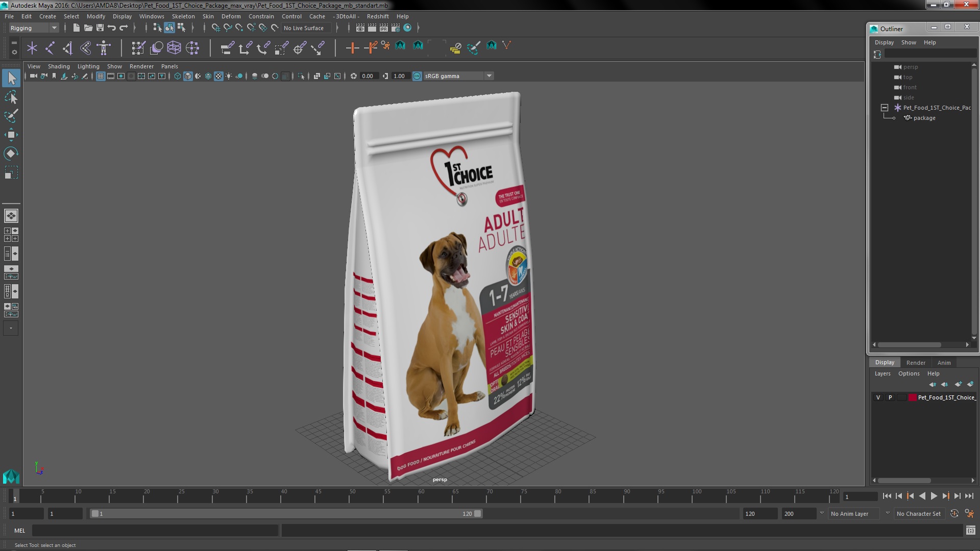
Task: Open the Rigging menu set dropdown
Action: (34, 28)
